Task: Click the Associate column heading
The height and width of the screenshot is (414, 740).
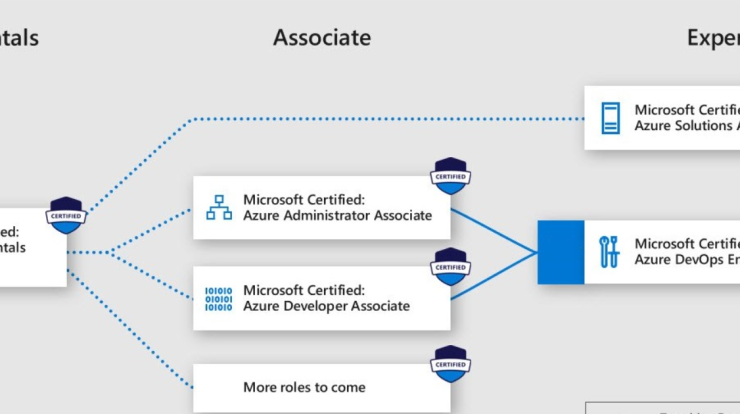Action: (x=322, y=38)
